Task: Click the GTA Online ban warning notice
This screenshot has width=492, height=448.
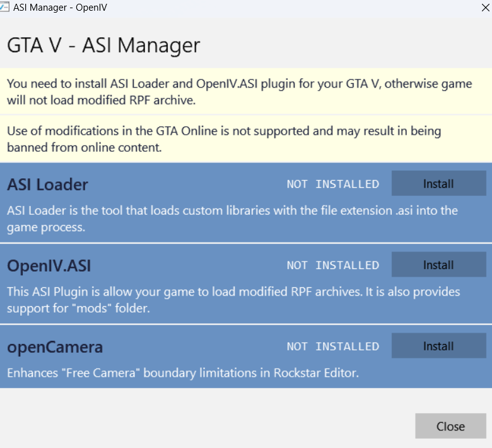Action: pyautogui.click(x=224, y=139)
